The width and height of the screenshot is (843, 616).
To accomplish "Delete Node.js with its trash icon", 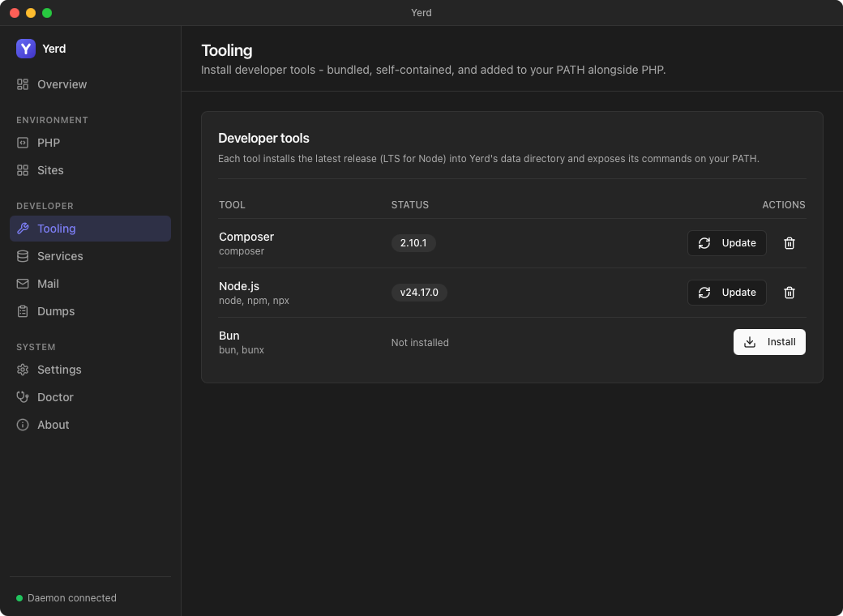I will pos(790,293).
